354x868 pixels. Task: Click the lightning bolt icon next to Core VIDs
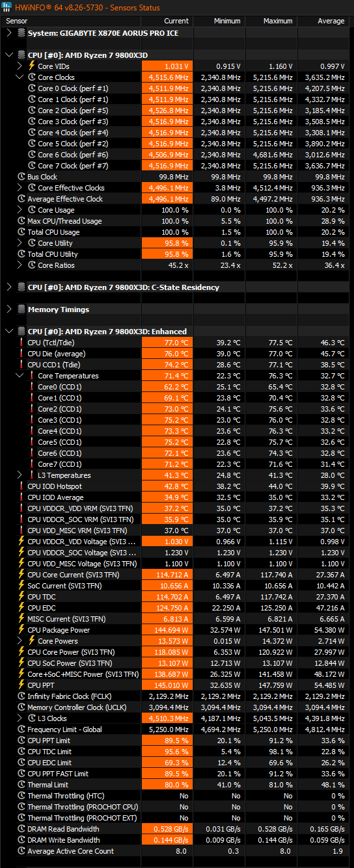click(32, 66)
